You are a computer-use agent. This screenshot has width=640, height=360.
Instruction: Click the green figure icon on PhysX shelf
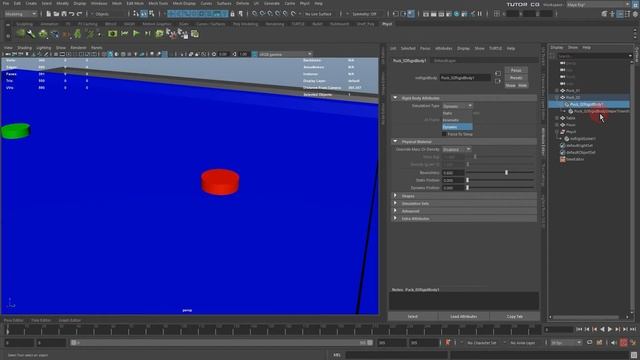point(78,34)
